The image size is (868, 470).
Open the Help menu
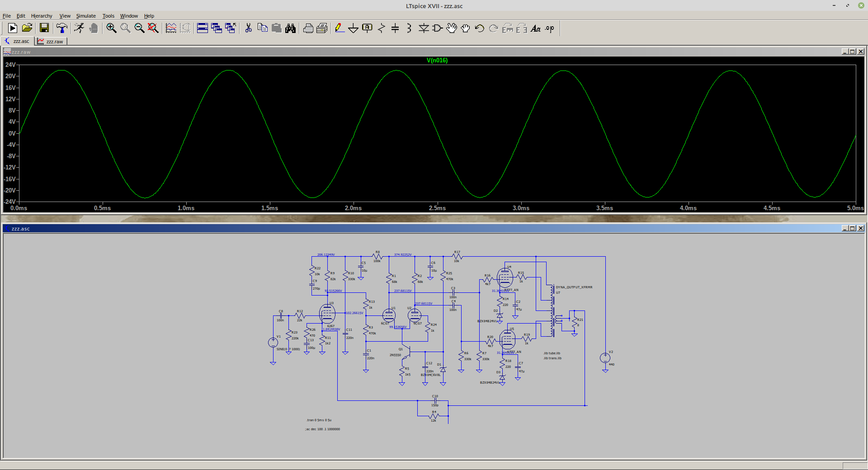pyautogui.click(x=149, y=16)
